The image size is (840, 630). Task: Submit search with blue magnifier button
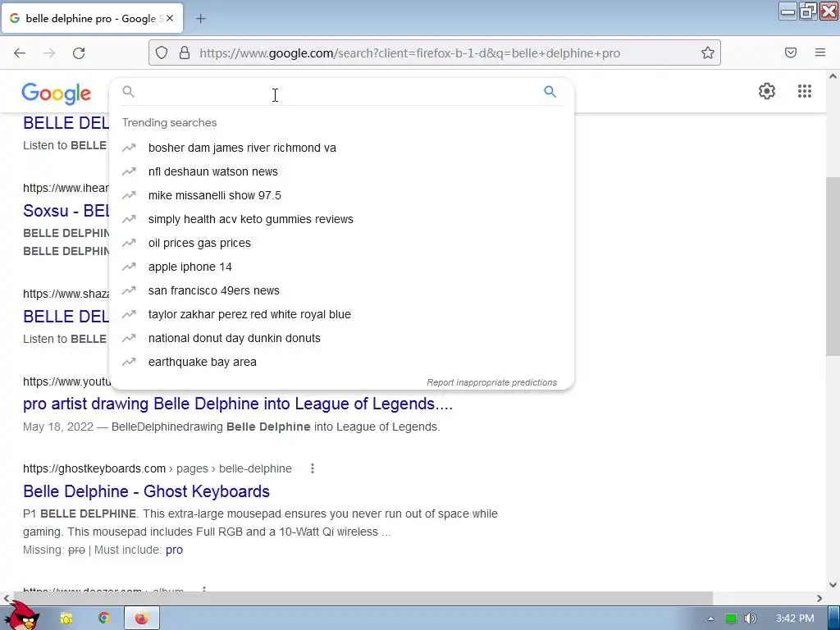tap(550, 92)
